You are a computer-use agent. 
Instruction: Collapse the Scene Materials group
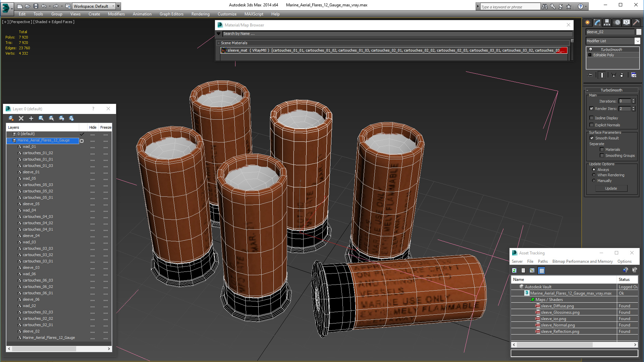pyautogui.click(x=219, y=43)
